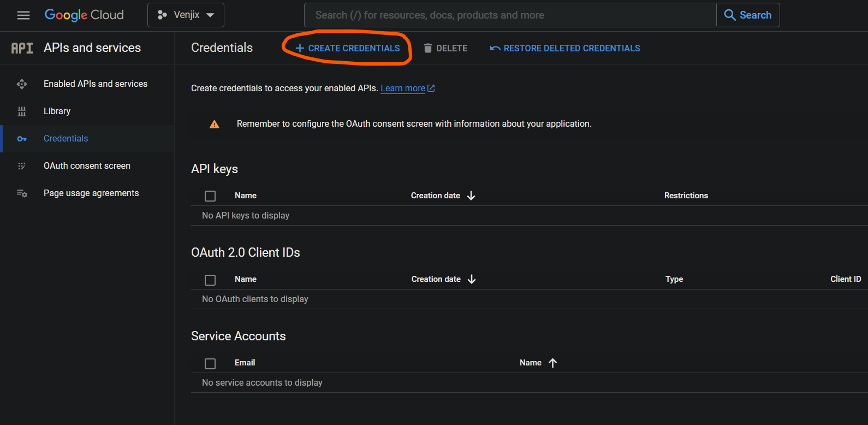This screenshot has height=425, width=868.
Task: Sort OAuth clients by Creation date arrow
Action: tap(472, 279)
